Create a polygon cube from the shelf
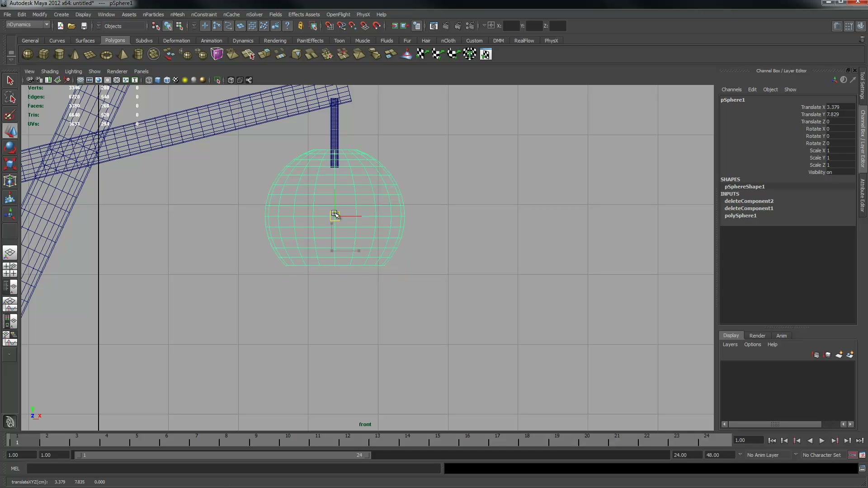This screenshot has height=488, width=868. tap(43, 54)
